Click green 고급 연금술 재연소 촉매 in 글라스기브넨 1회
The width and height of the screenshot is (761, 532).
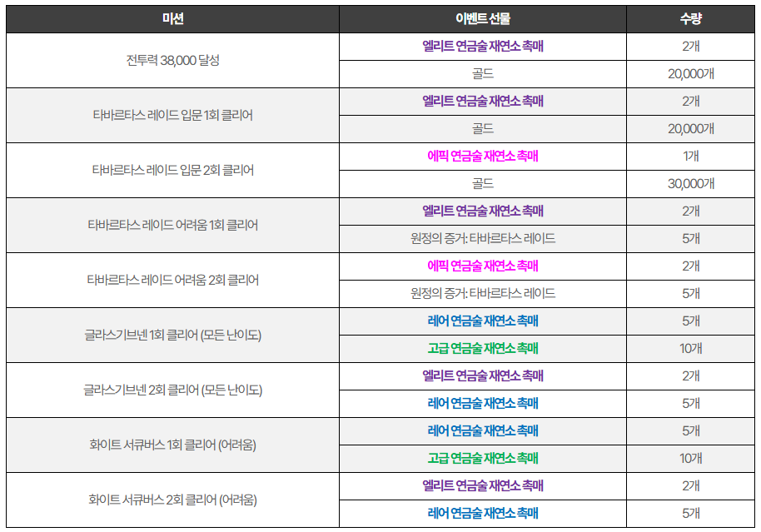(x=483, y=349)
